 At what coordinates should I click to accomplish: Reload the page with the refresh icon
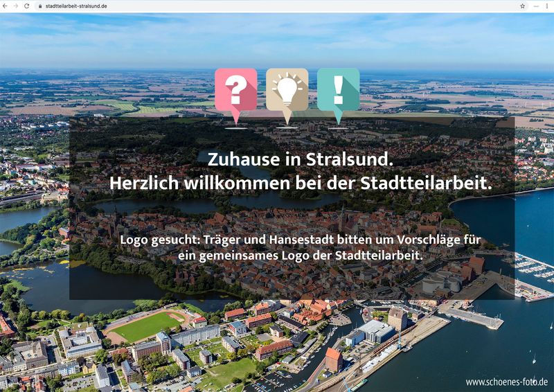click(26, 6)
